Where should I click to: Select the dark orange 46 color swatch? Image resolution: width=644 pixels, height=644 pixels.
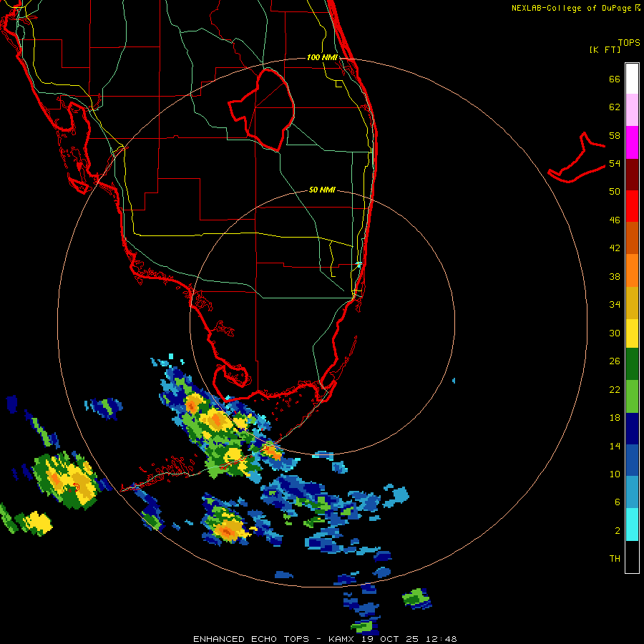coord(632,238)
